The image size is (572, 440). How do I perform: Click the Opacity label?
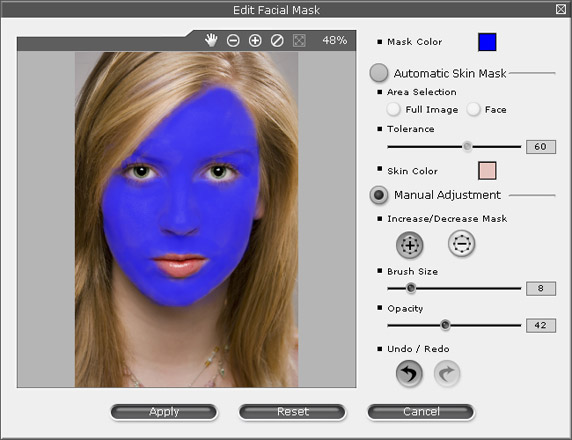(405, 309)
